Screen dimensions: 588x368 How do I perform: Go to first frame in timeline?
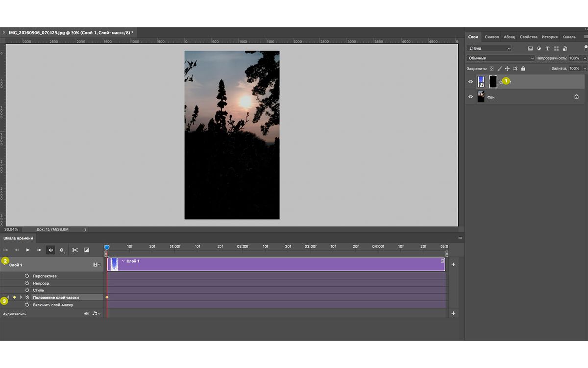(x=6, y=250)
